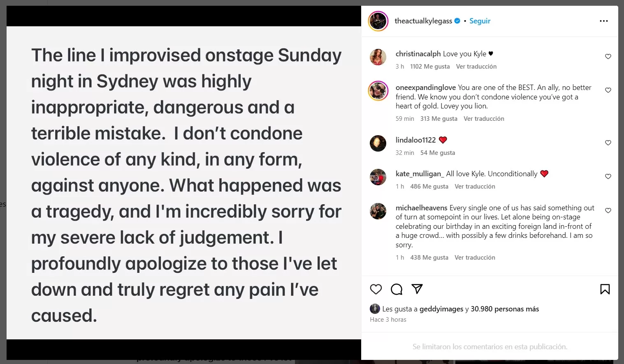624x364 pixels.
Task: Open christinacalph's avatar
Action: tap(378, 57)
